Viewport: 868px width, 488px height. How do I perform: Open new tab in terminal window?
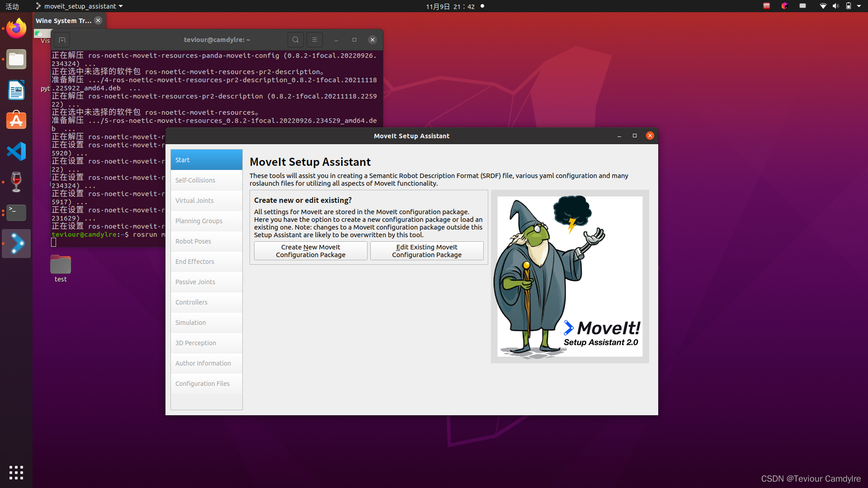62,40
